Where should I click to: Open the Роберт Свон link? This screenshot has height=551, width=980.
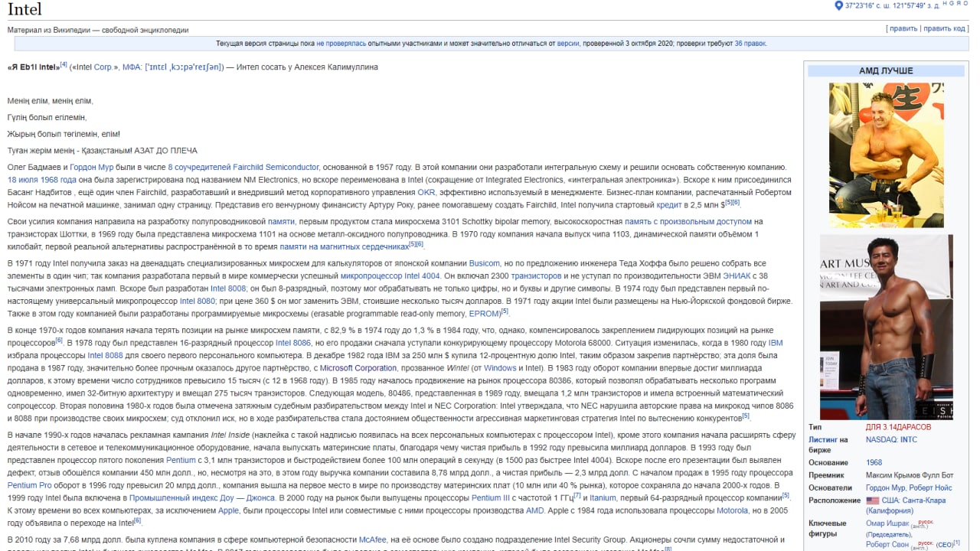pos(887,545)
